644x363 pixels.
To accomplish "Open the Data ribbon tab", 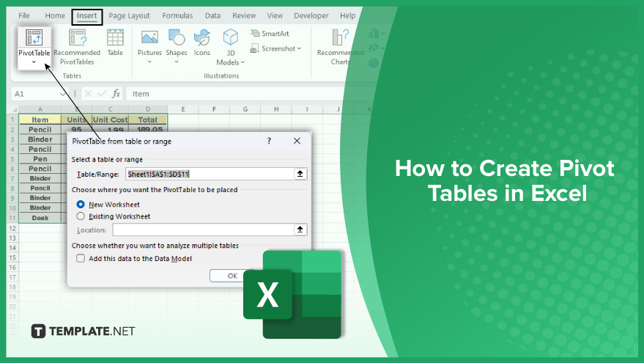I will (212, 15).
